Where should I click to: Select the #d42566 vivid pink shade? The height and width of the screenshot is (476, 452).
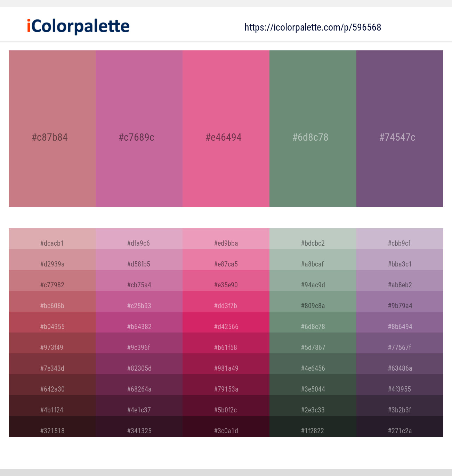click(226, 322)
